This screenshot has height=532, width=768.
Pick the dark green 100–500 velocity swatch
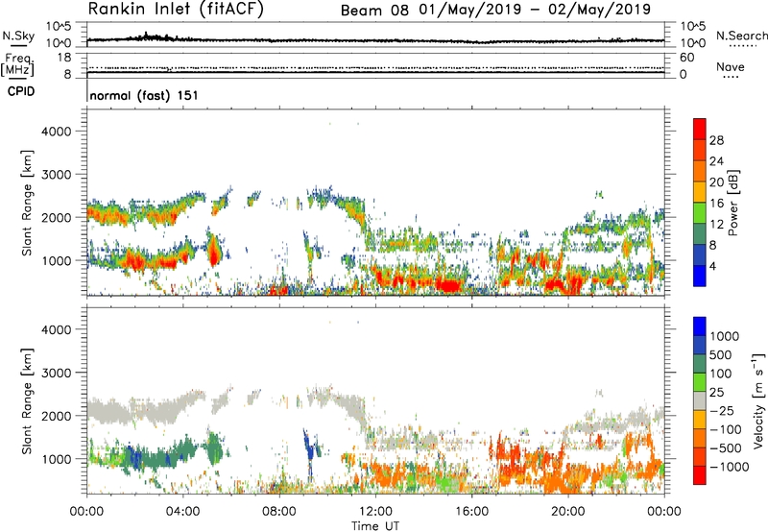(700, 364)
